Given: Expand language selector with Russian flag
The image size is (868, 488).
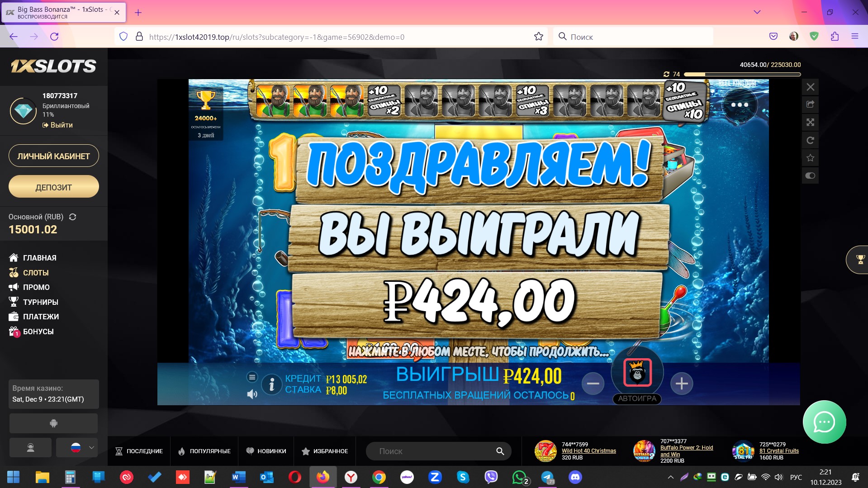Looking at the screenshot, I should (76, 448).
